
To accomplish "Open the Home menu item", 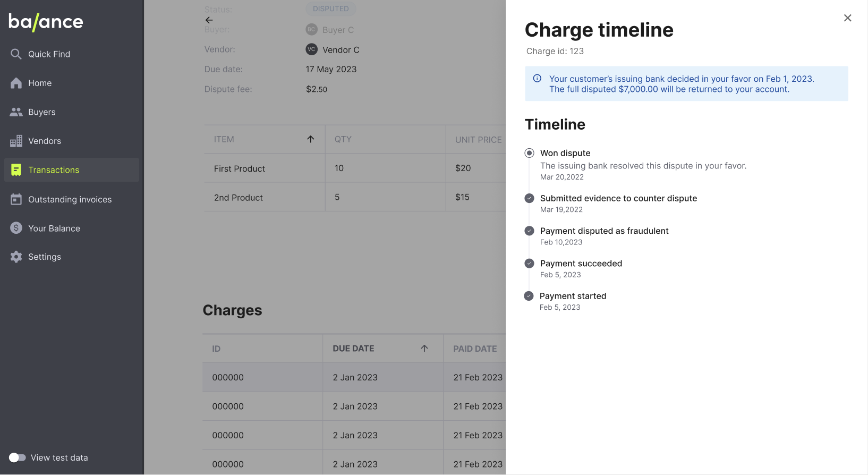I will coord(72,83).
